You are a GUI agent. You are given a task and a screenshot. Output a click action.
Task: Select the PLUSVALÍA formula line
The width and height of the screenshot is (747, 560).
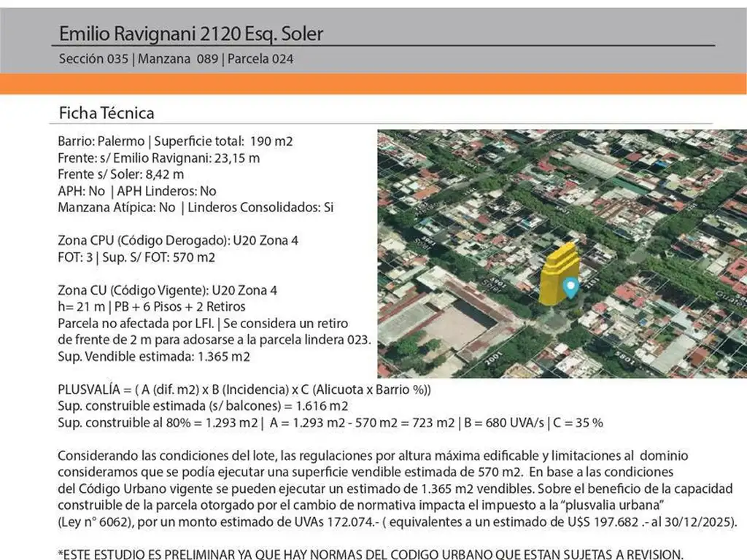coord(244,389)
